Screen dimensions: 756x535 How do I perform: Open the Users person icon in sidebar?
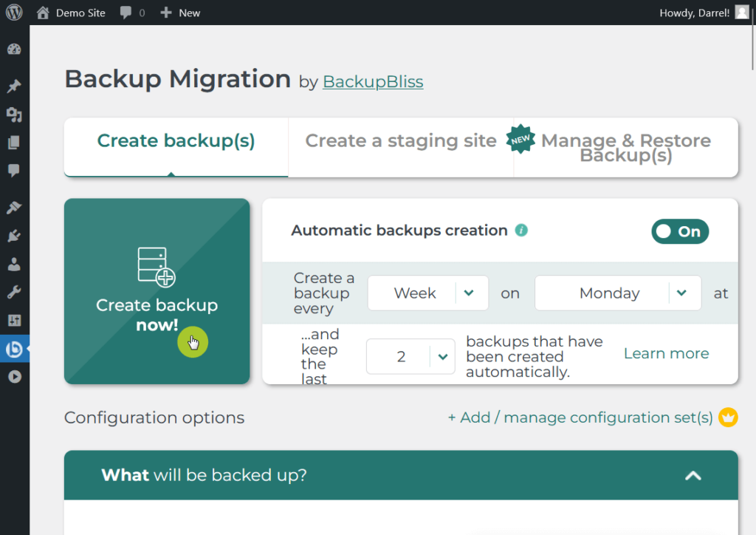(x=15, y=264)
